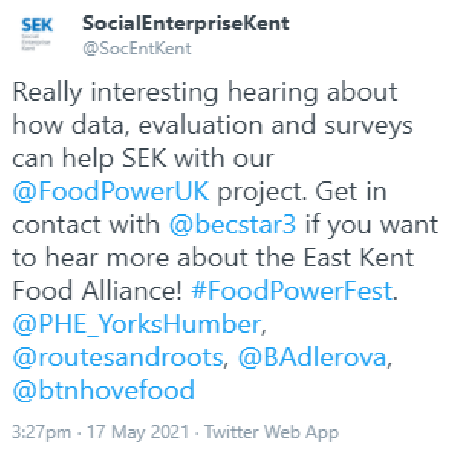This screenshot has height=462, width=458.
Task: Select the @BAdlerova mention
Action: click(x=312, y=357)
